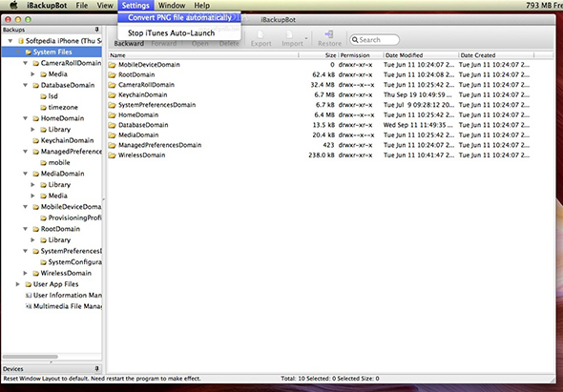Select HomeDomain folder icon in list
Viewport: 563px width, 392px height.
point(112,115)
